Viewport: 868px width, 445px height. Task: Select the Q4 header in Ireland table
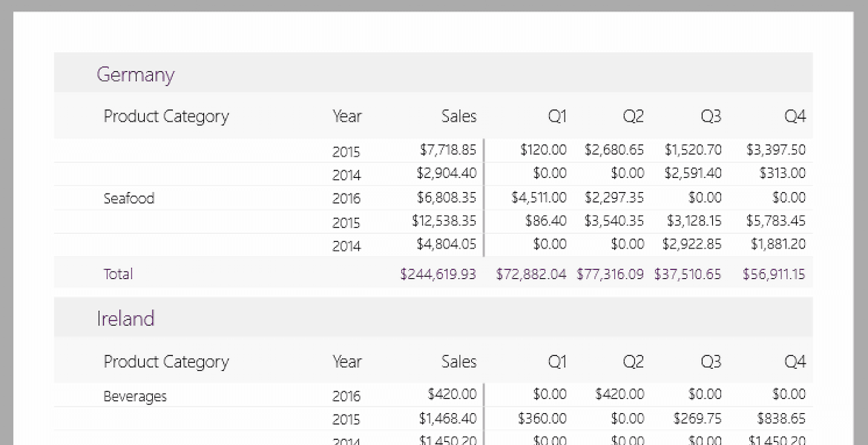pos(795,362)
